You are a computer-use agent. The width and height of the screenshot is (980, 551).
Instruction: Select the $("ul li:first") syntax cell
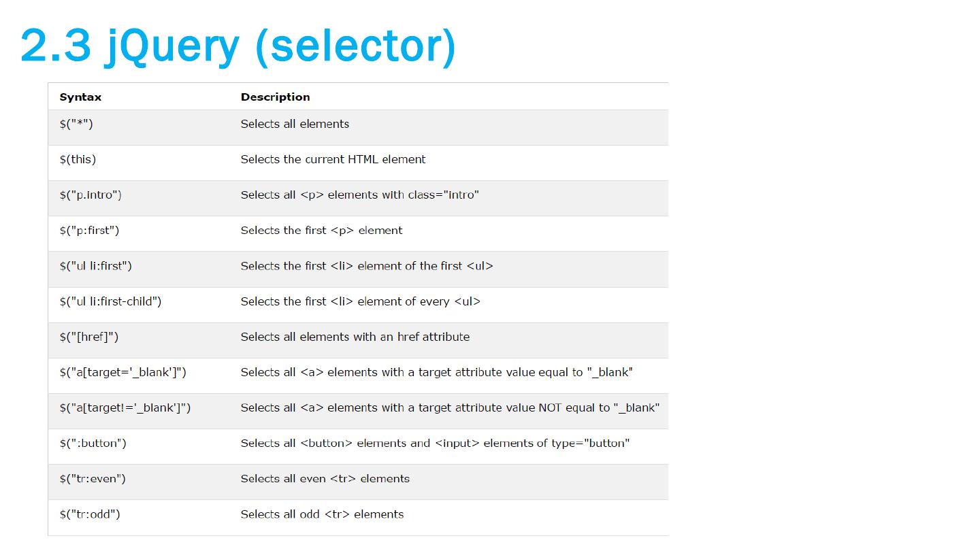tap(95, 266)
